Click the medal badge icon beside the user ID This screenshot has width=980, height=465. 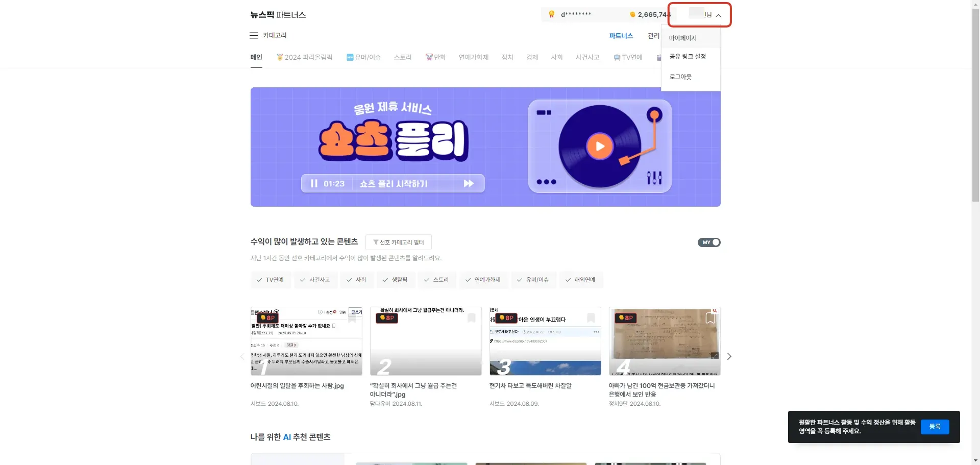tap(552, 14)
